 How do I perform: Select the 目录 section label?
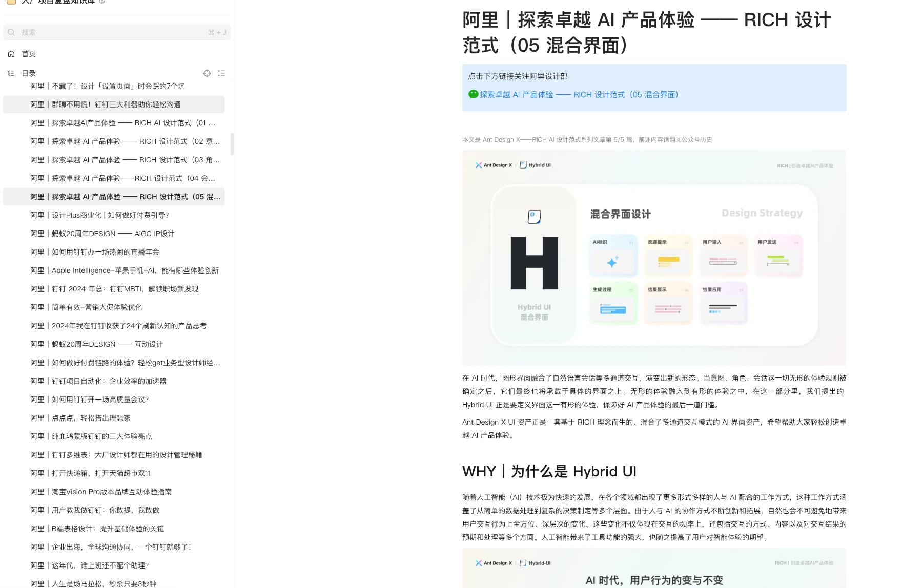point(29,73)
